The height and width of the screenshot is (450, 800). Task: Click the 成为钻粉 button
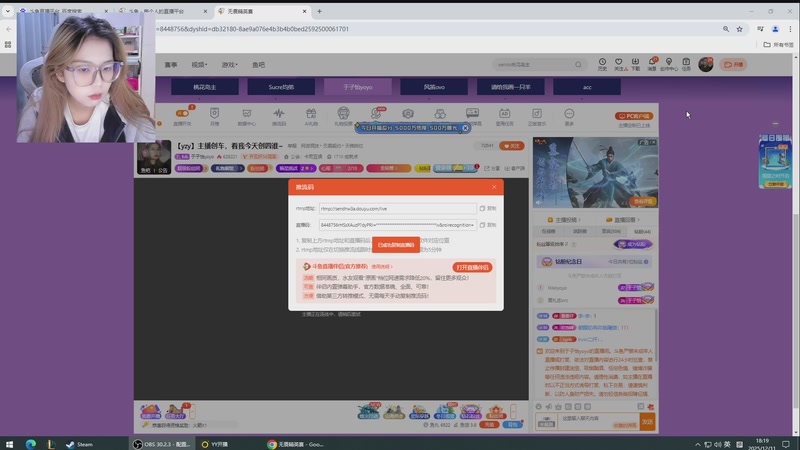click(633, 244)
